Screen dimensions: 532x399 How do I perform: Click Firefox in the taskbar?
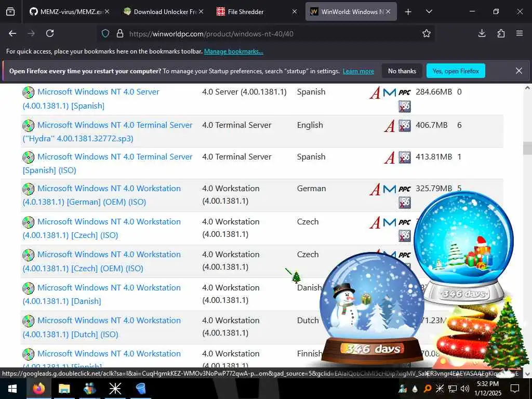(38, 389)
